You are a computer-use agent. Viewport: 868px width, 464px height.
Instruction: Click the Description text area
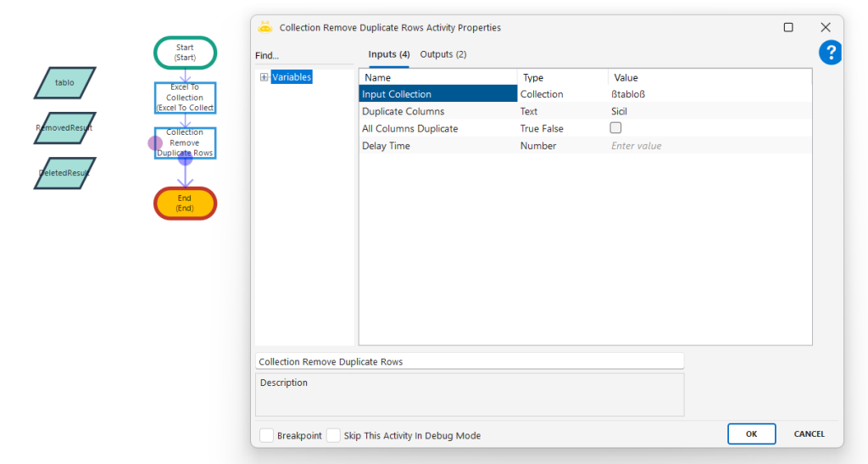click(x=470, y=394)
